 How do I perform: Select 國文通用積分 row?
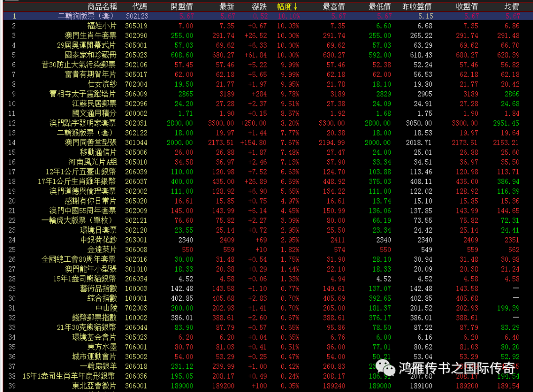pos(268,113)
